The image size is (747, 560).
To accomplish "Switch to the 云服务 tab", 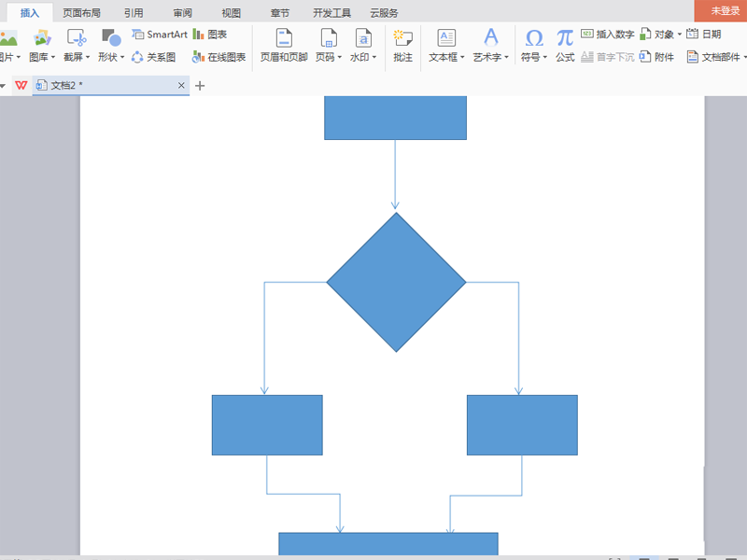I will [x=384, y=13].
